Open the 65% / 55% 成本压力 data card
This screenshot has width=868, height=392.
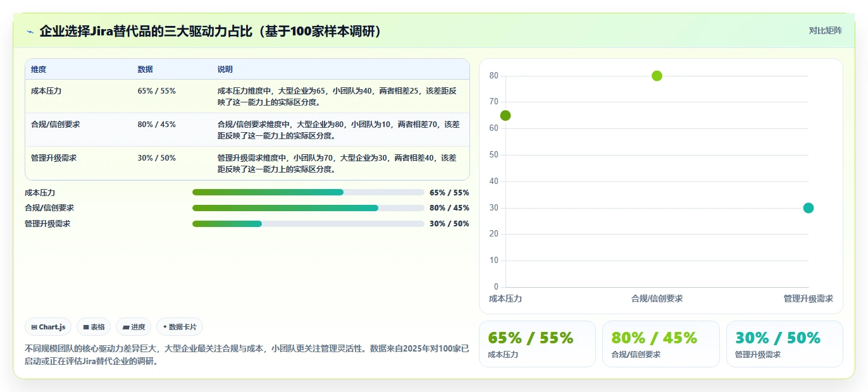[537, 344]
